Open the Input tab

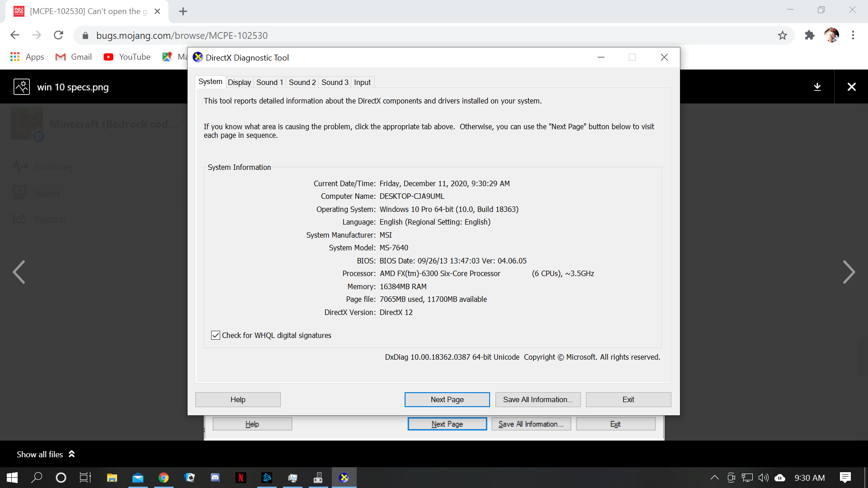click(x=362, y=82)
